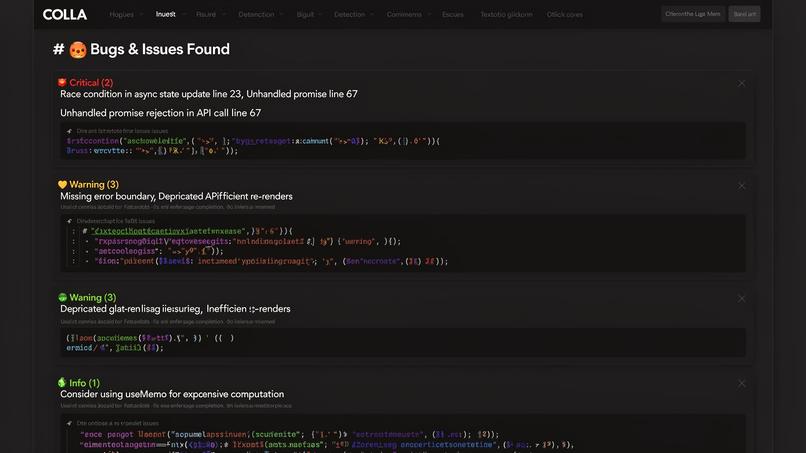Click the small arrow icon in the Critical code block
806x453 pixels.
69,131
